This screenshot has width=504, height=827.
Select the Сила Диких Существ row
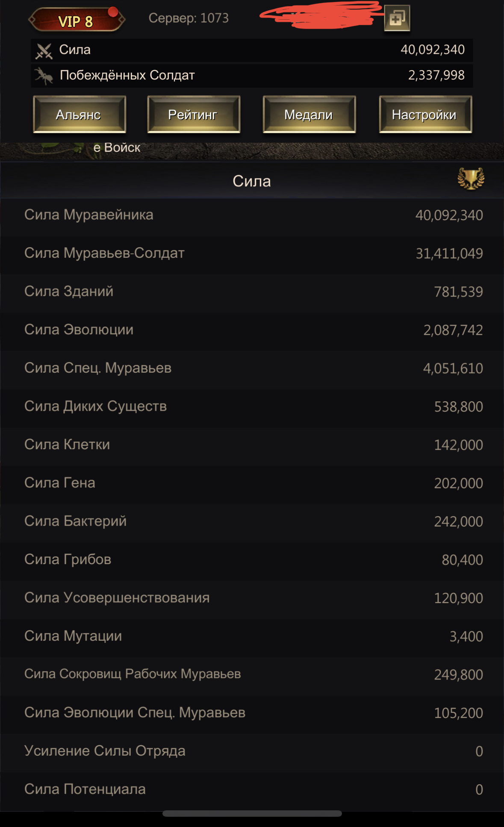click(252, 406)
